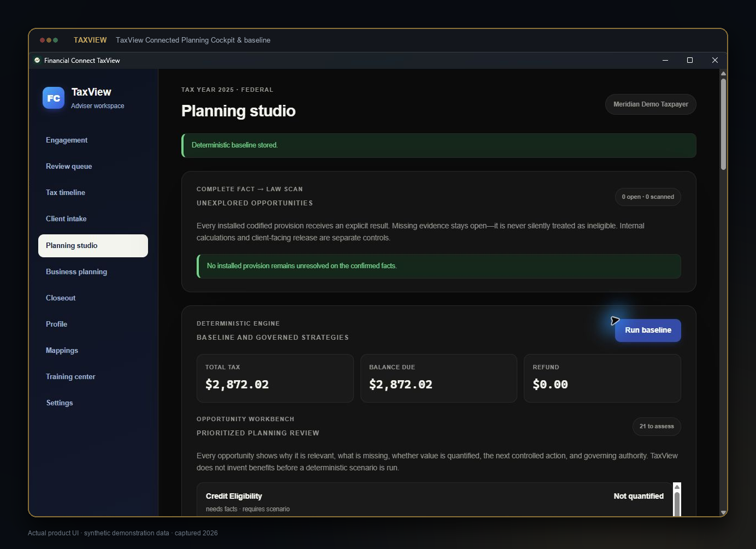The height and width of the screenshot is (549, 756).
Task: Click the Not quantified status text
Action: [639, 497]
